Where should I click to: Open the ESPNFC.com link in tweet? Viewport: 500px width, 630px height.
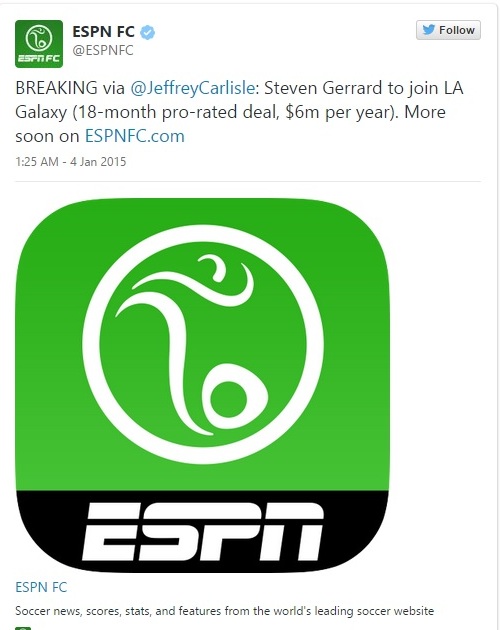click(135, 136)
